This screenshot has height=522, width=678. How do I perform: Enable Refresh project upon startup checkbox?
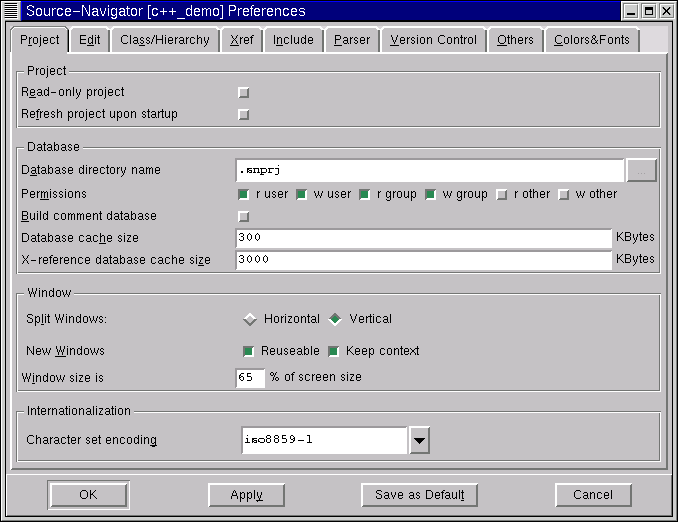pyautogui.click(x=244, y=115)
